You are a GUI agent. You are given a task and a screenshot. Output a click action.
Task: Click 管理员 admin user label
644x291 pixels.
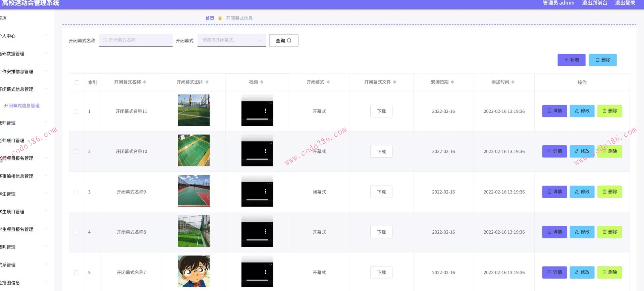click(x=558, y=3)
